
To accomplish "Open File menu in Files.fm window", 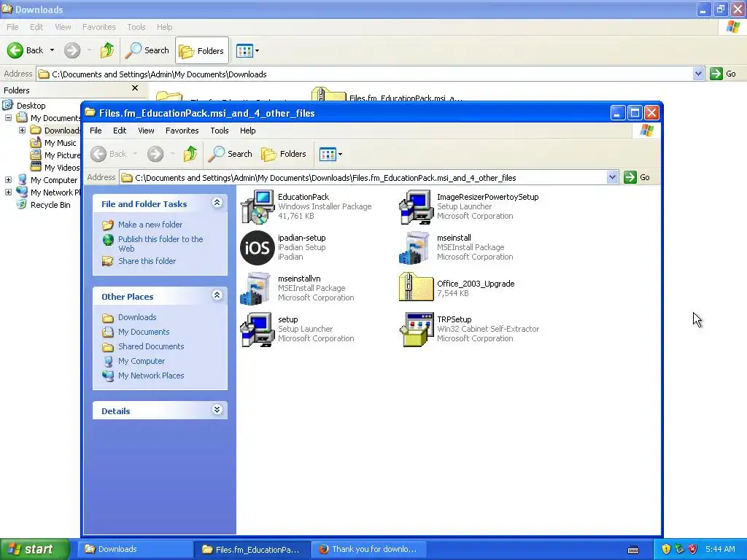I will [96, 131].
